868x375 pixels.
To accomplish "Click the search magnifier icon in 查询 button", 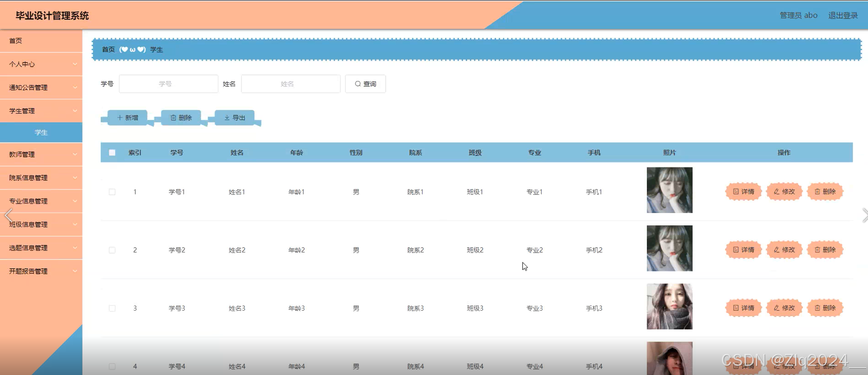I will pos(358,84).
